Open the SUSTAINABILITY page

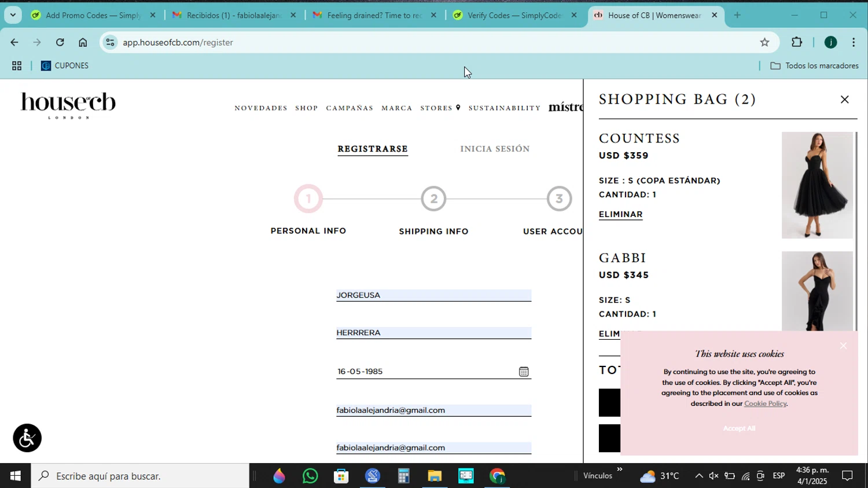(505, 108)
